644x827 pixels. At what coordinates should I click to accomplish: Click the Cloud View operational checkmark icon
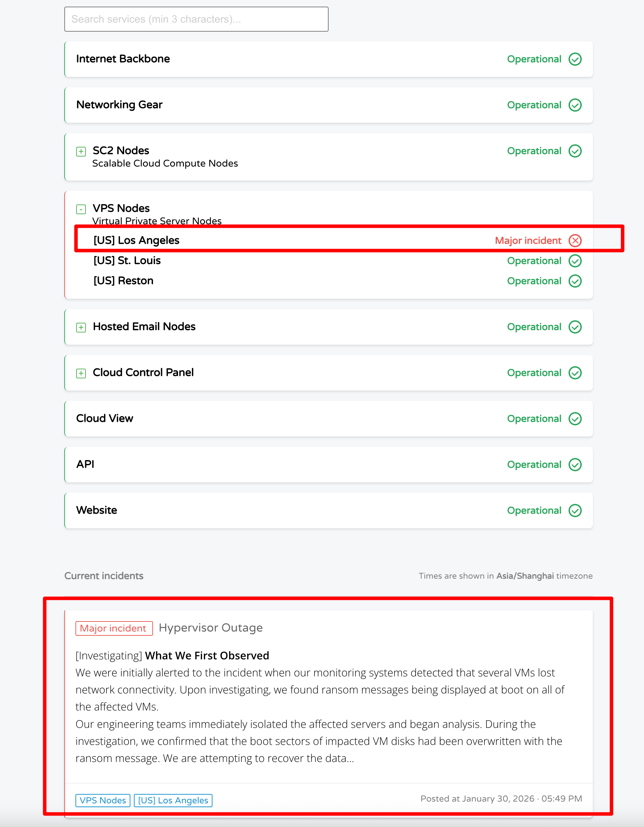tap(575, 419)
